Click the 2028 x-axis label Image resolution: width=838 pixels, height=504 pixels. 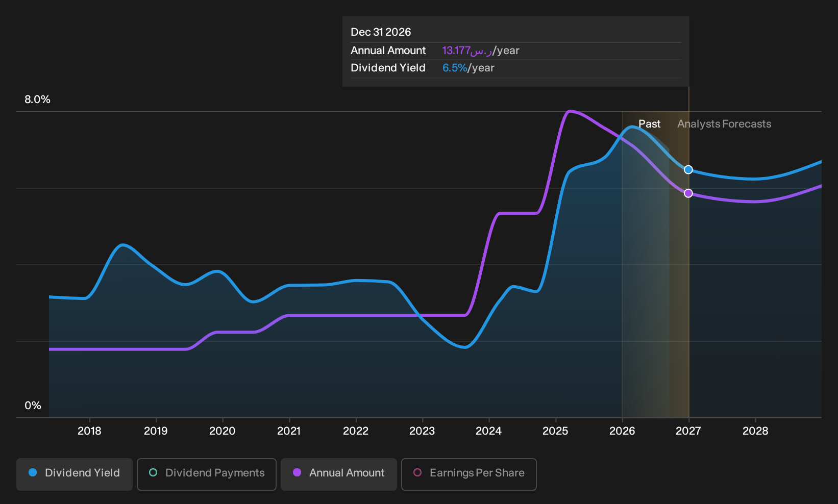coord(755,431)
